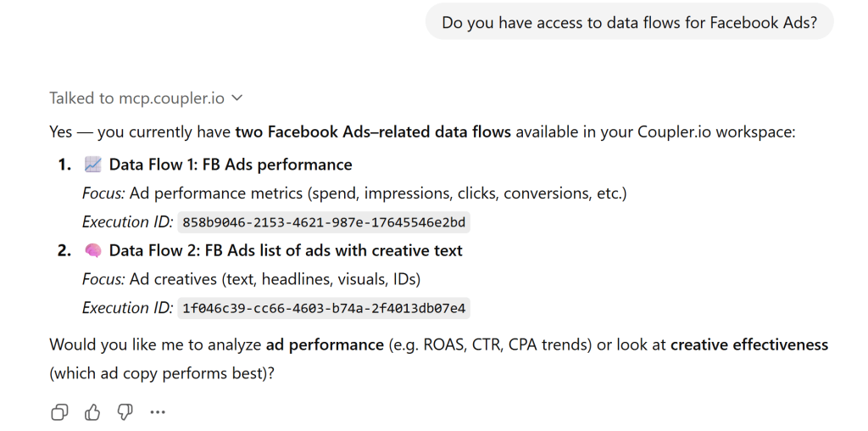Click the thumbs up icon
Image resolution: width=868 pixels, height=431 pixels.
92,412
